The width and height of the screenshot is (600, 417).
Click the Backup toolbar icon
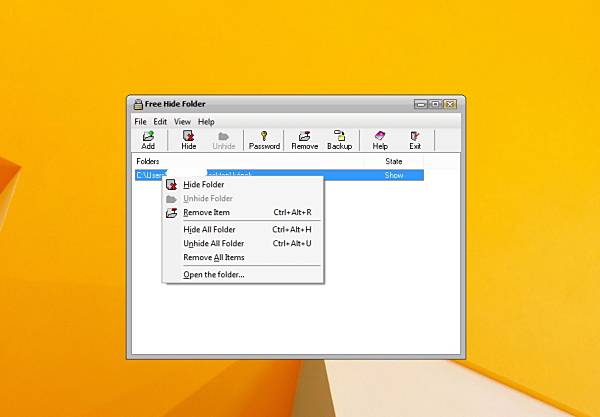coord(339,140)
